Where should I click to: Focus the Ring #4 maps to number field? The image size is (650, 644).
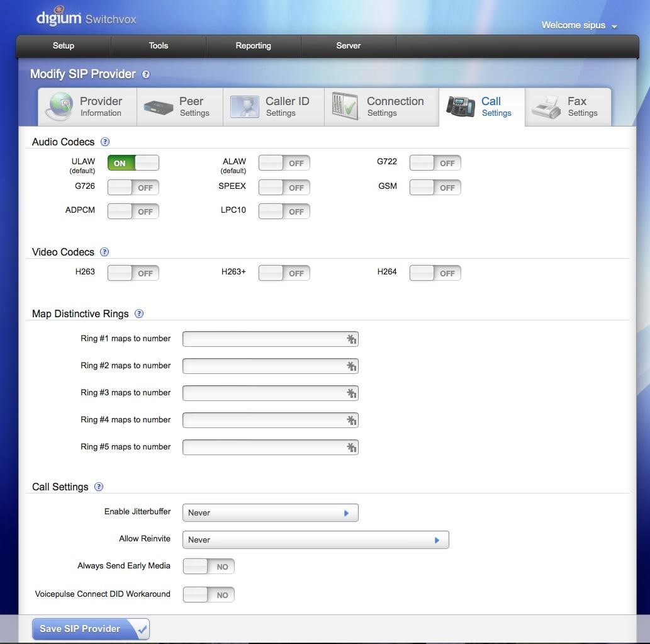tap(271, 421)
